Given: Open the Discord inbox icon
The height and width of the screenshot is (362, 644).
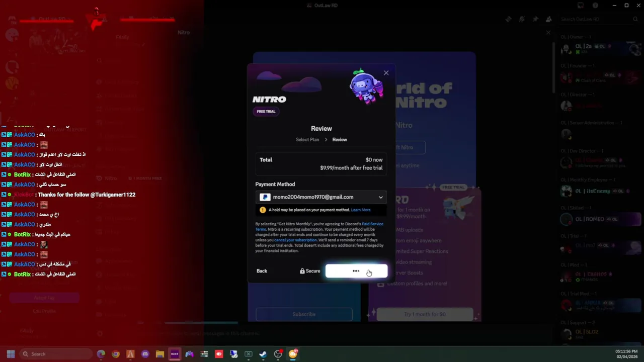Looking at the screenshot, I should [581, 6].
